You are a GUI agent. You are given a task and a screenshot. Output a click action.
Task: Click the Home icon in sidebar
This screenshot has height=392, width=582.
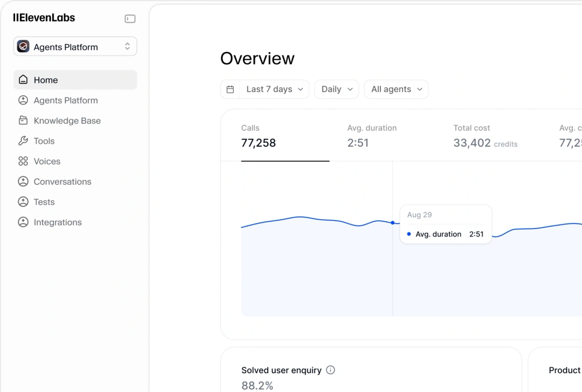(23, 80)
